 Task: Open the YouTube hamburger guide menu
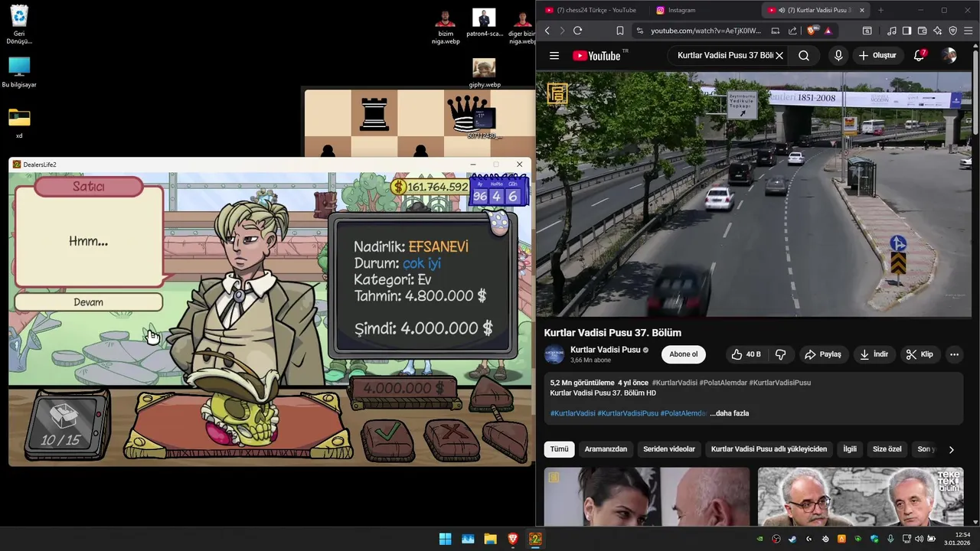(554, 56)
